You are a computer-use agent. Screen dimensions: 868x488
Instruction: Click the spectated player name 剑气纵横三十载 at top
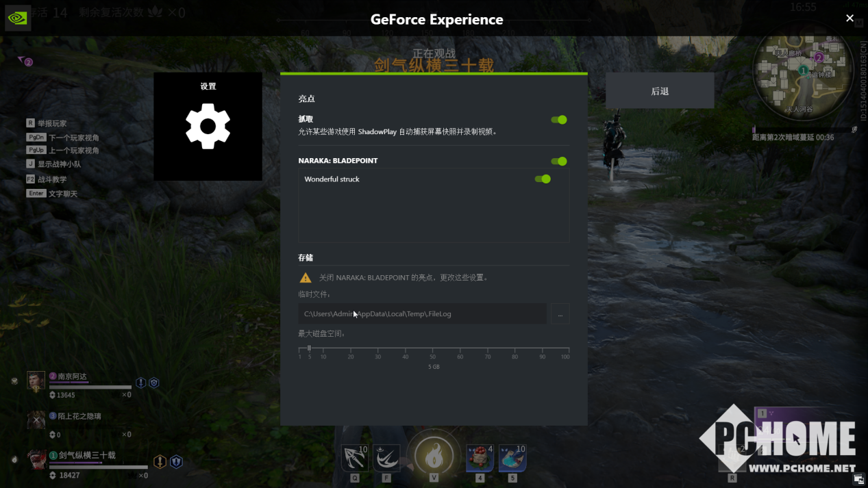434,66
